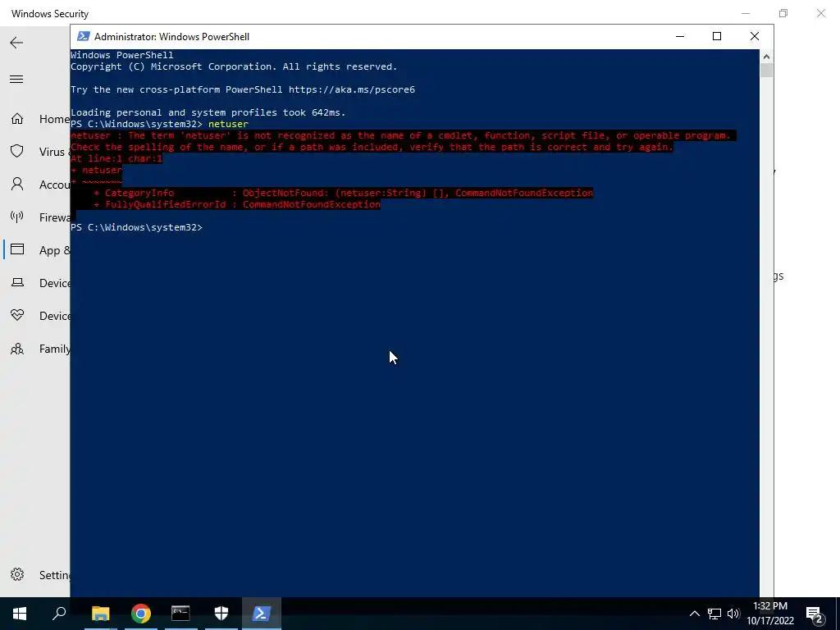This screenshot has height=630, width=840.
Task: Click PowerShell vertical scrollbar thumb
Action: point(766,71)
